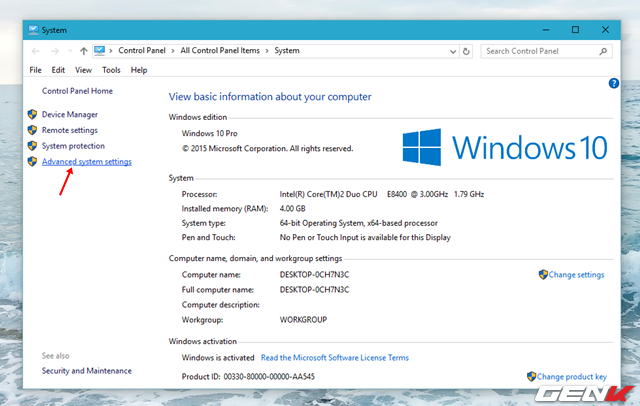Image resolution: width=640 pixels, height=406 pixels.
Task: Click the Search Control Panel box
Action: 534,50
